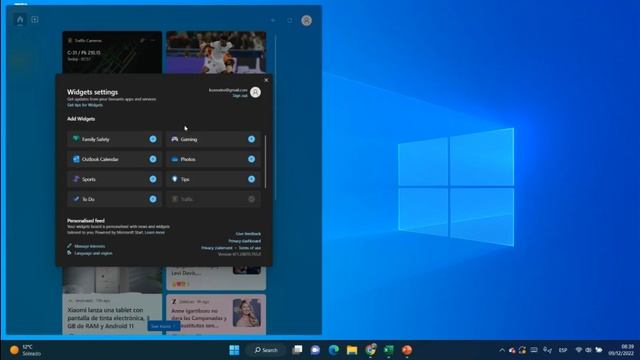The width and height of the screenshot is (640, 360).
Task: Click the Gaming label
Action: point(189,139)
